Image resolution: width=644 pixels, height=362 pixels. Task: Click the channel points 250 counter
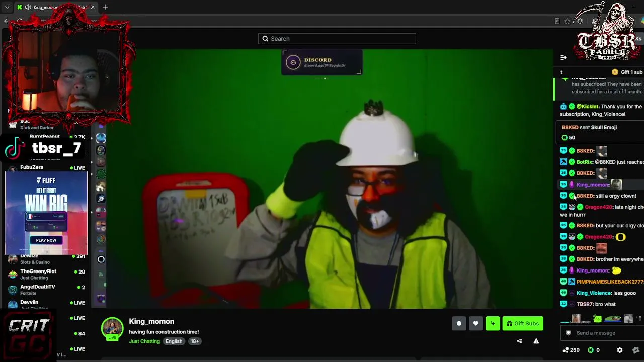pyautogui.click(x=571, y=350)
